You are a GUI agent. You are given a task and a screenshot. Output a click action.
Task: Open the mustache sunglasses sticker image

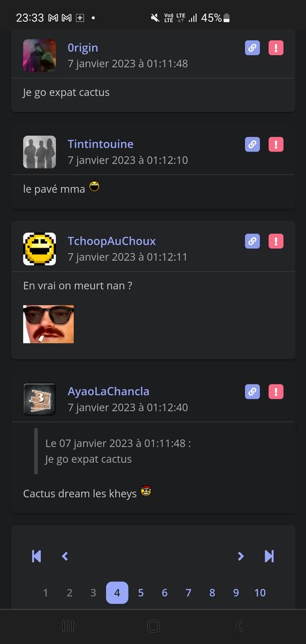(x=48, y=324)
